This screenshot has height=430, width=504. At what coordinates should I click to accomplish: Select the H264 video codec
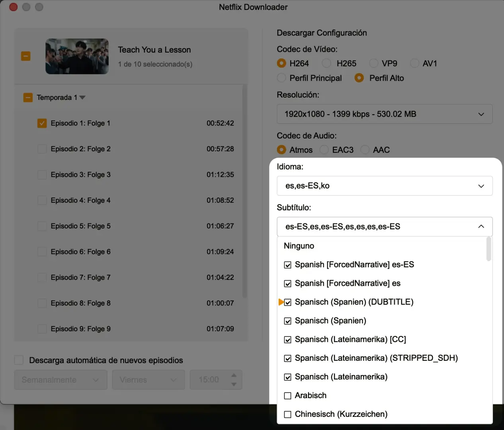pyautogui.click(x=281, y=63)
